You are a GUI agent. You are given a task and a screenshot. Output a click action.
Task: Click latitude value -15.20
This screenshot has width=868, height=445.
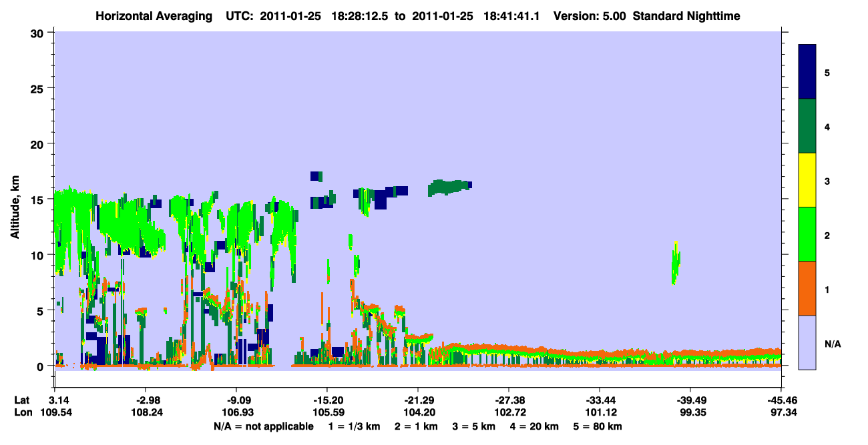[x=327, y=400]
